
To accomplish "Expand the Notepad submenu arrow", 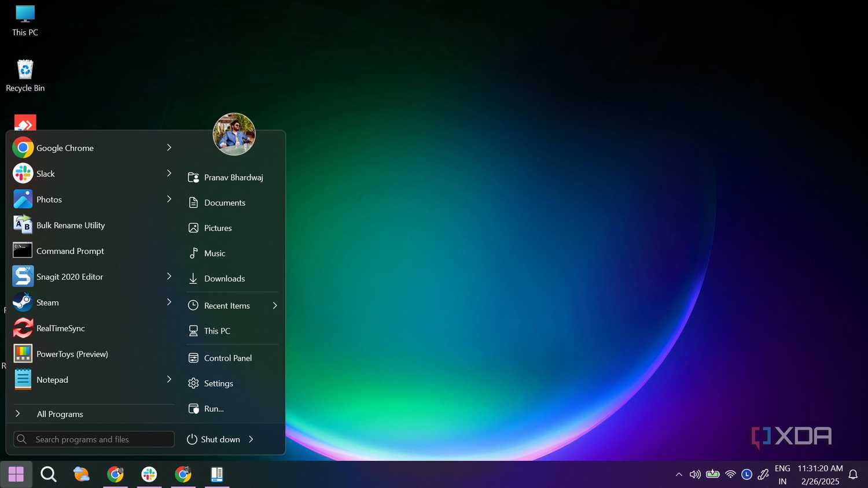I will click(169, 379).
